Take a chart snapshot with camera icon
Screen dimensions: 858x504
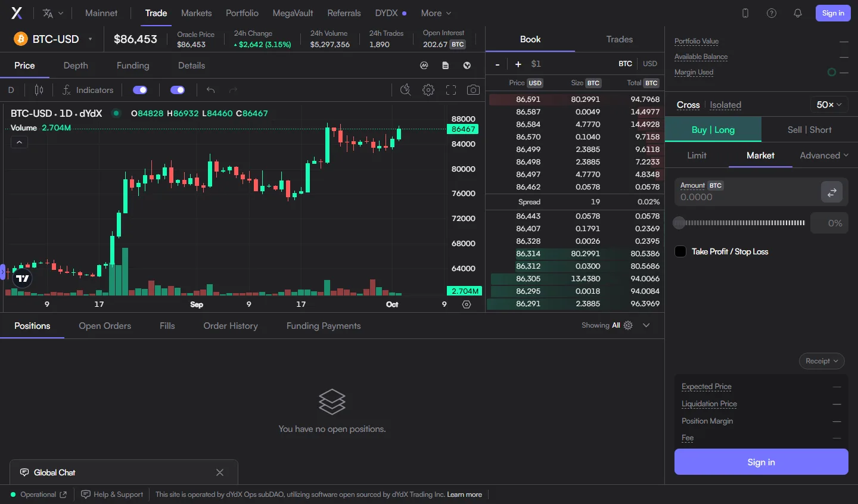click(473, 90)
